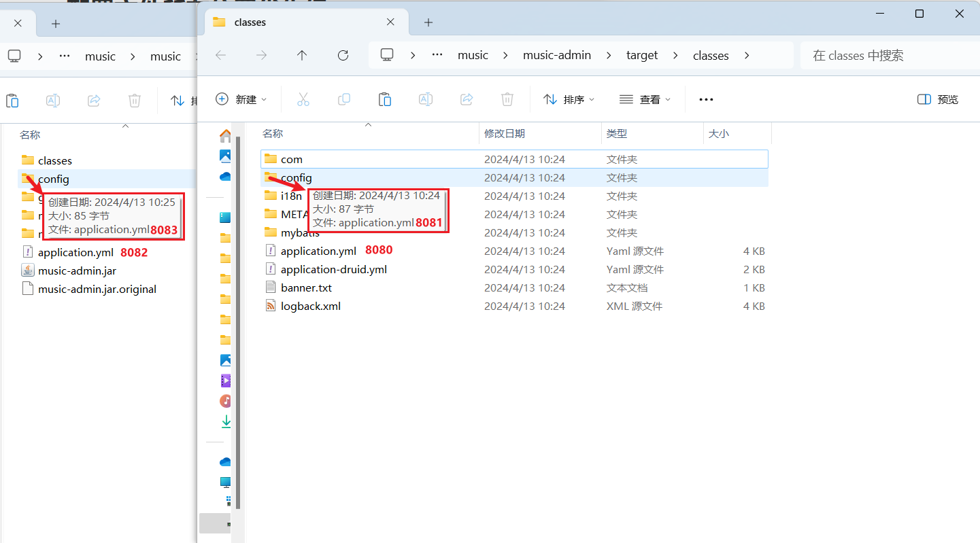
Task: Click the Share icon in classes toolbar
Action: tap(467, 99)
